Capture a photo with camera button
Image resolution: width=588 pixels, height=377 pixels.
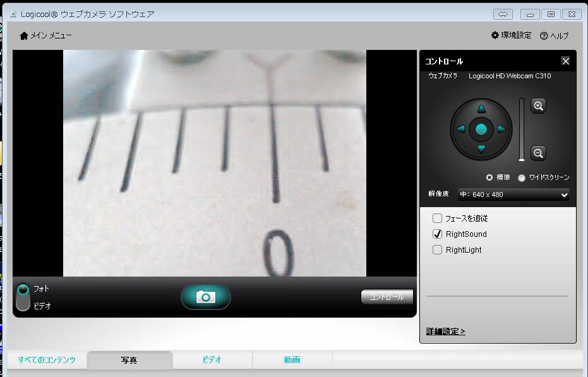205,297
